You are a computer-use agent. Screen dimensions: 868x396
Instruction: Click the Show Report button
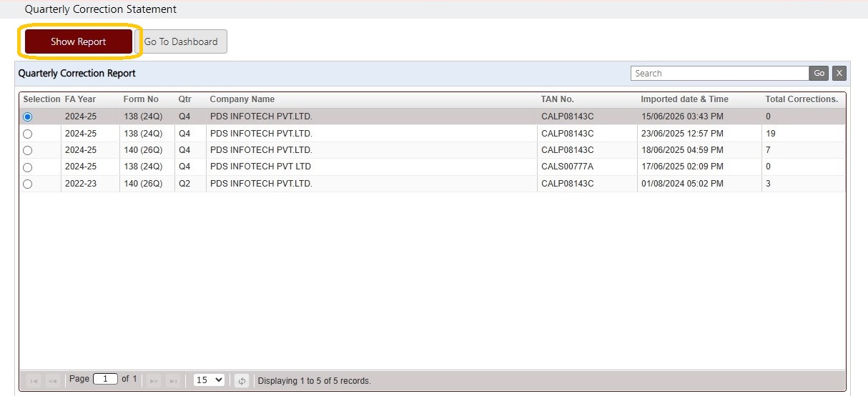79,41
